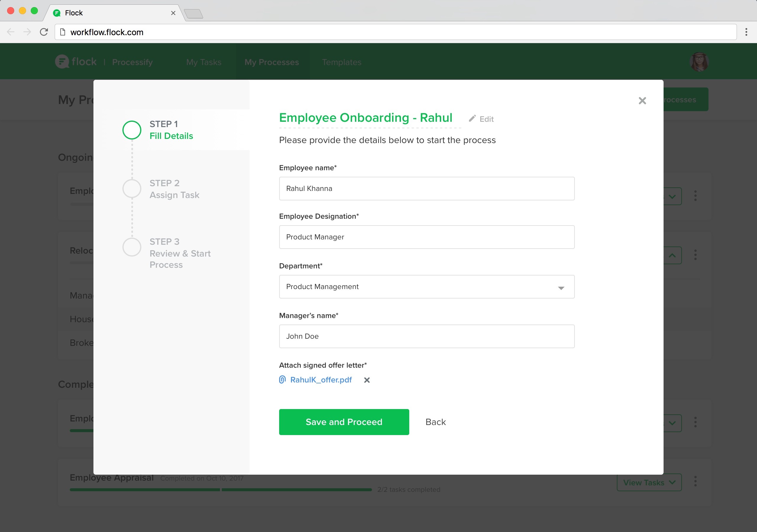Remove the attached RahulK_offer.pdf file
The height and width of the screenshot is (532, 757).
(x=367, y=380)
